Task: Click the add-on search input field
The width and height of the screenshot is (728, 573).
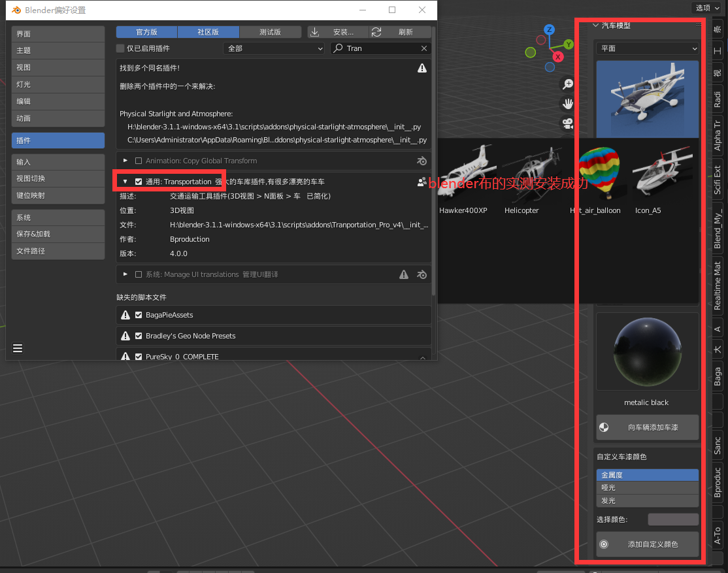Action: point(381,48)
